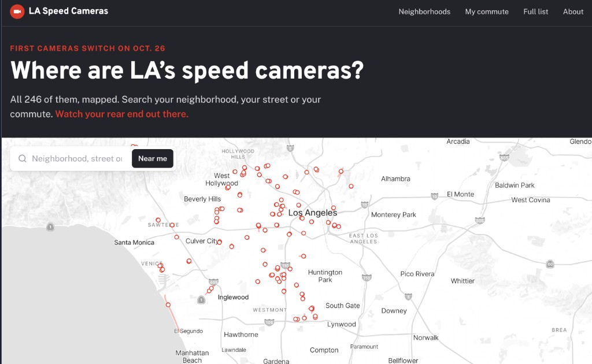Click the Interstate 710 highway shield
This screenshot has width=592, height=364.
point(367,278)
